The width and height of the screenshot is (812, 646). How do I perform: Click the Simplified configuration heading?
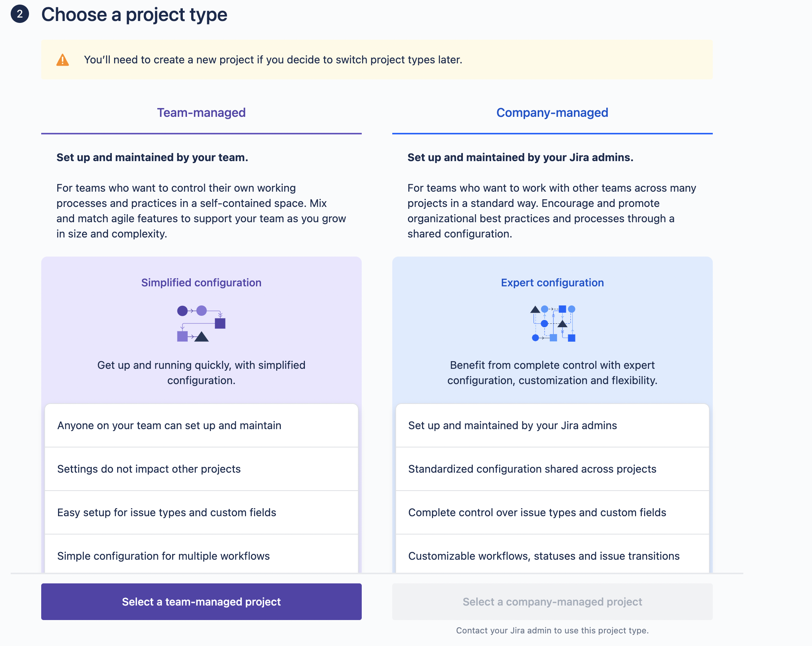[201, 283]
